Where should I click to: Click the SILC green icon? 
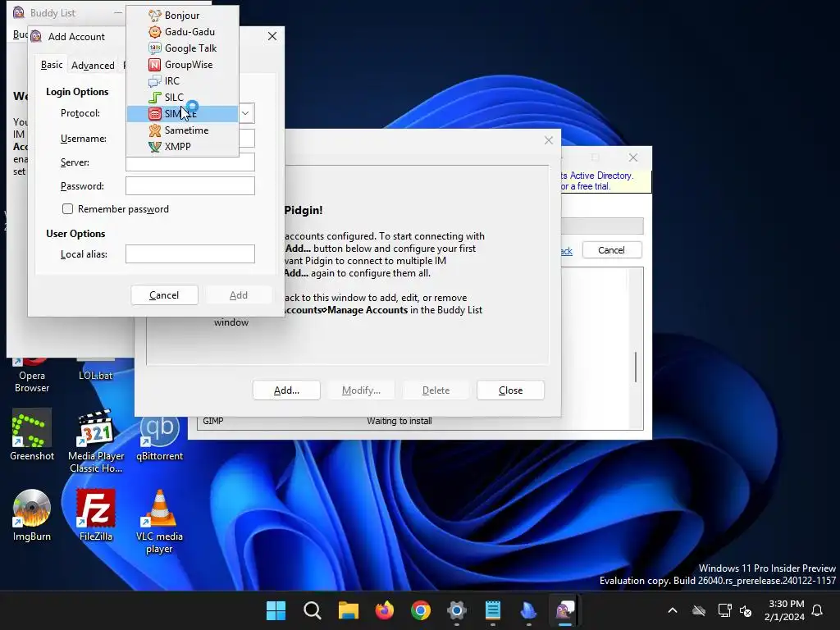[155, 98]
